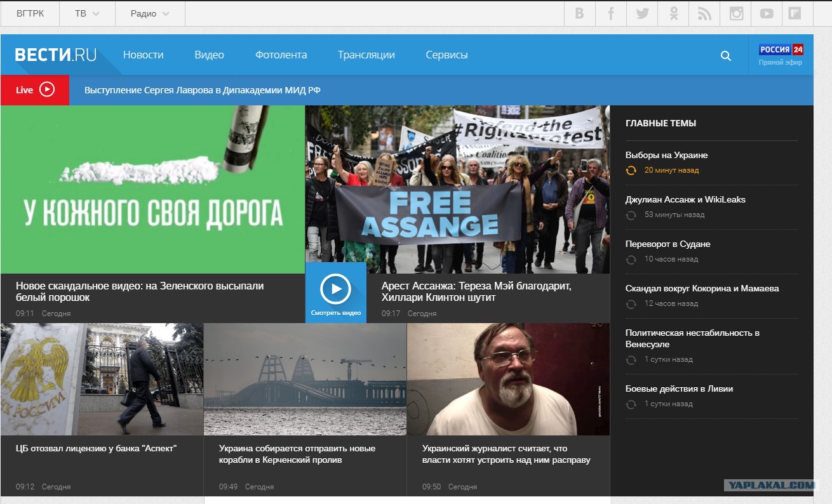Screen dimensions: 832x504
Task: Click the search magnifier icon
Action: pyautogui.click(x=726, y=56)
